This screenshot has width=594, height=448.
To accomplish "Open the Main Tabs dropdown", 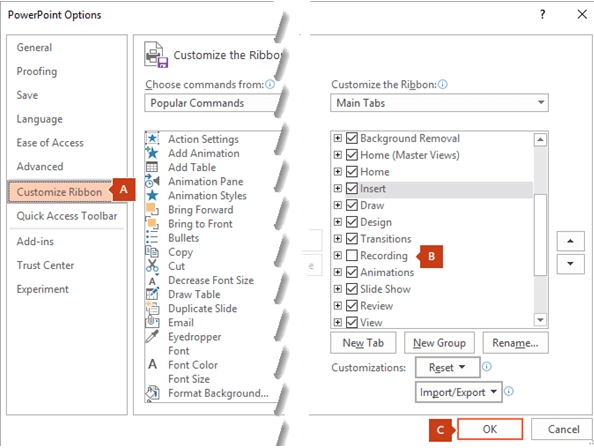I will [x=439, y=103].
